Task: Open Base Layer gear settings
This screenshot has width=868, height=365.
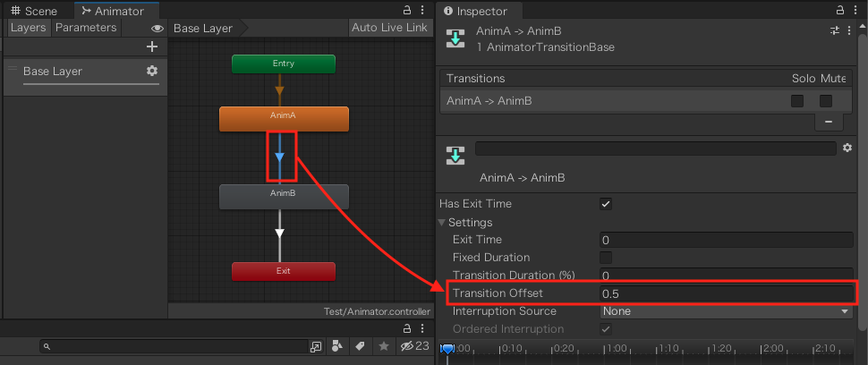Action: pos(152,71)
